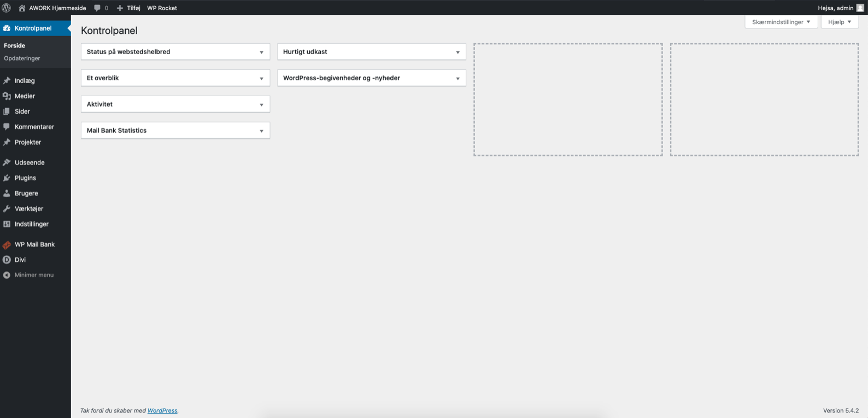
Task: Click the Udseende paintbrush icon
Action: [x=7, y=162]
